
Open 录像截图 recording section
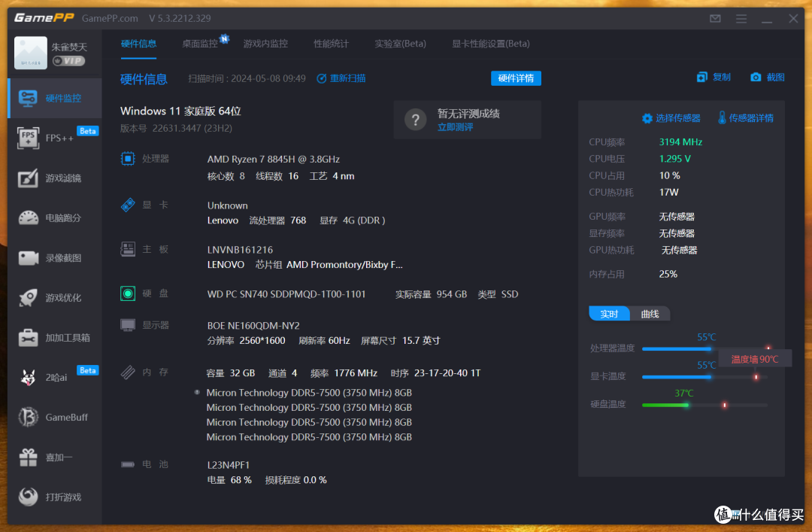[54, 258]
